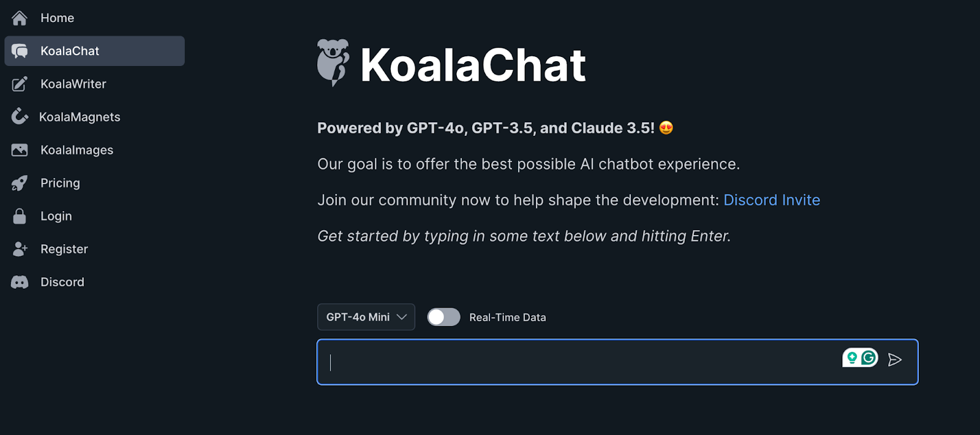980x435 pixels.
Task: Open the KoalaWriter menu item
Action: coord(73,84)
